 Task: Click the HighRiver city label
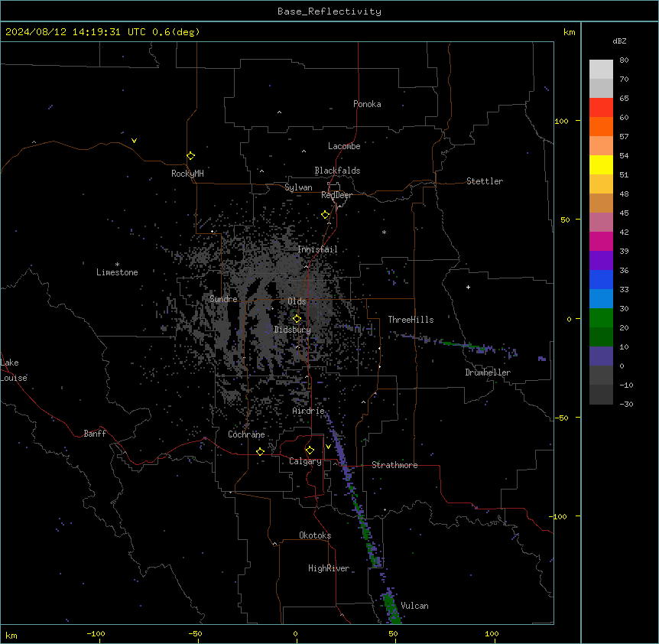pos(329,568)
